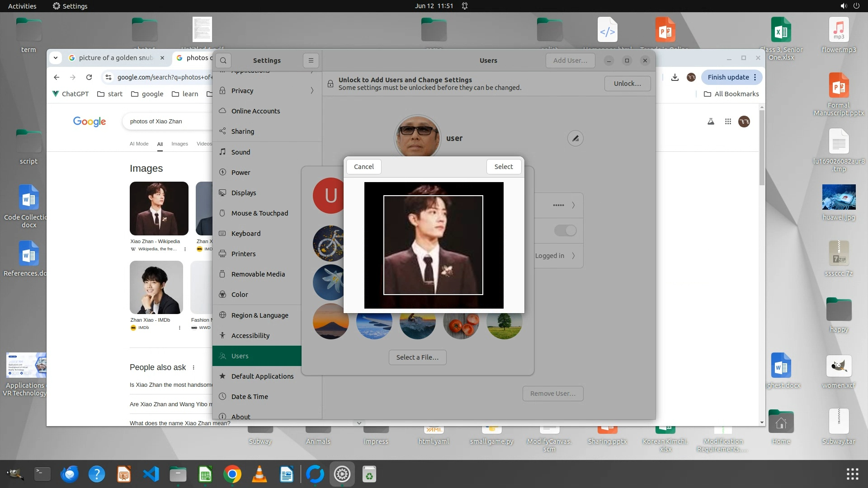Switch to the Images search tab
Viewport: 868px width, 488px height.
pyautogui.click(x=179, y=144)
